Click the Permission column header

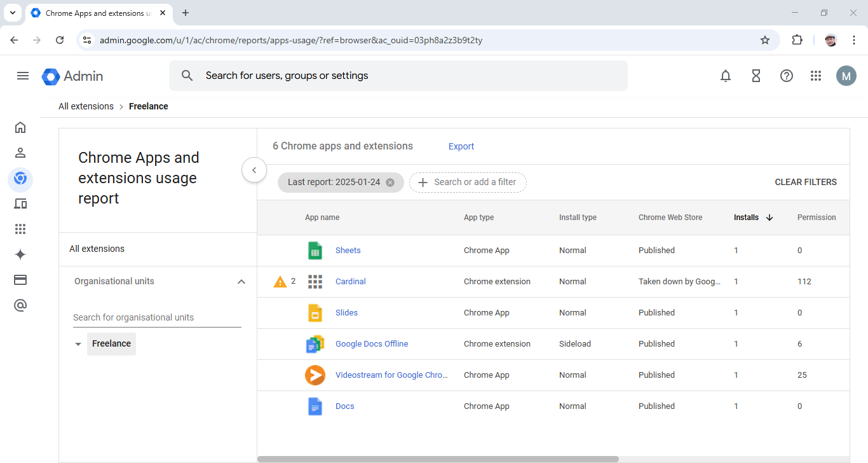point(817,218)
